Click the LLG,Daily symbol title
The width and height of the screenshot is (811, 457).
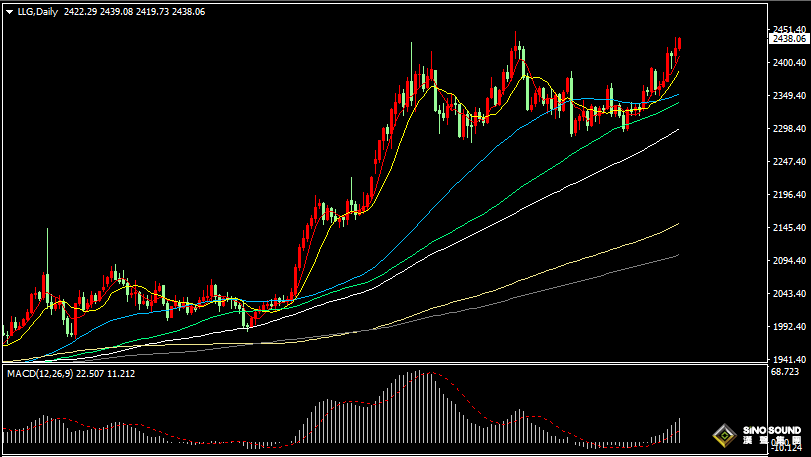(37, 11)
